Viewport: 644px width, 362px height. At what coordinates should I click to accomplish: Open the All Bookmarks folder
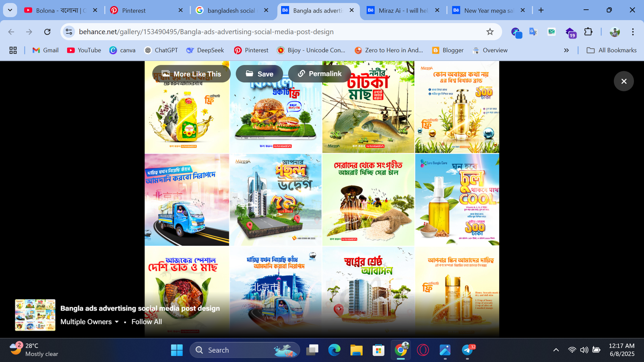(612, 50)
